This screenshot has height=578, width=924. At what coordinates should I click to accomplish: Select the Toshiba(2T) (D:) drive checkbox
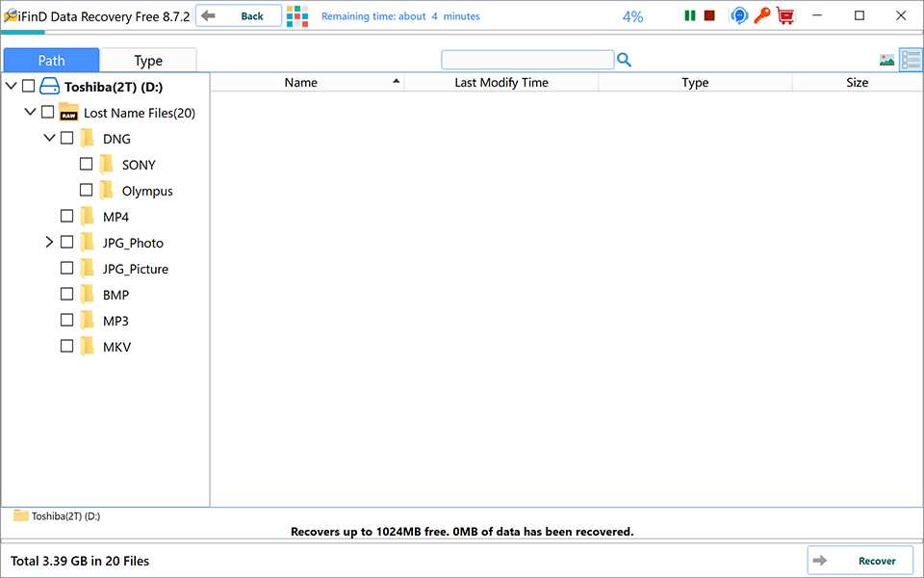[x=28, y=86]
